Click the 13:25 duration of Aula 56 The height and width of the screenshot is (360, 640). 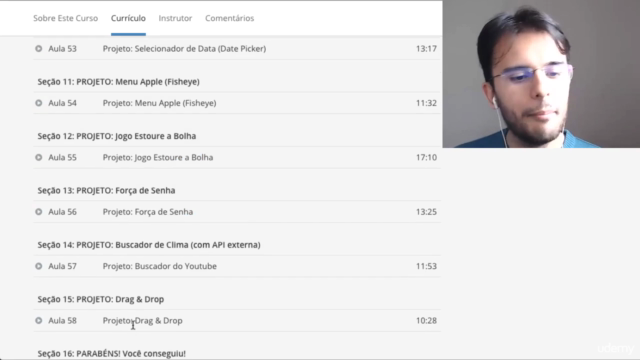pyautogui.click(x=426, y=212)
